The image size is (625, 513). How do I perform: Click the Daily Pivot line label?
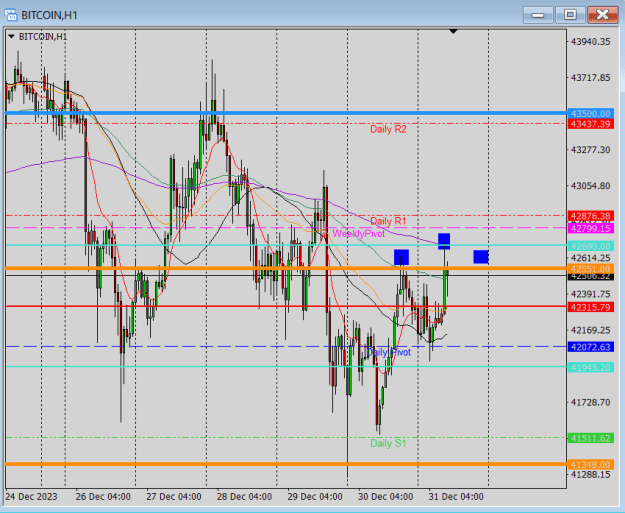388,352
